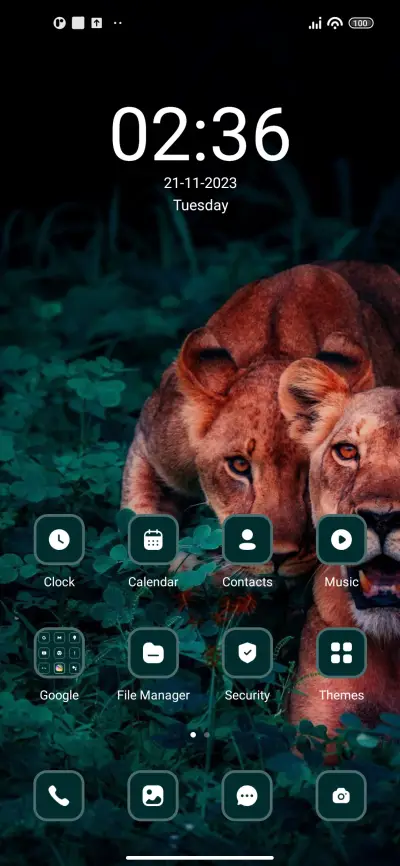Image resolution: width=400 pixels, height=866 pixels.
Task: Tap the Google folder label text
Action: [59, 695]
